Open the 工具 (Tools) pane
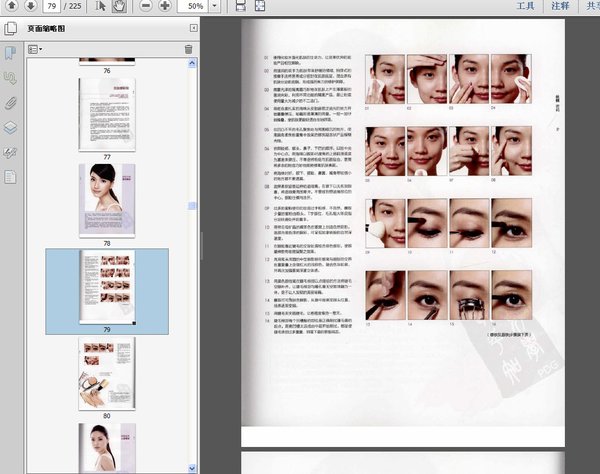The width and height of the screenshot is (600, 474). click(525, 6)
